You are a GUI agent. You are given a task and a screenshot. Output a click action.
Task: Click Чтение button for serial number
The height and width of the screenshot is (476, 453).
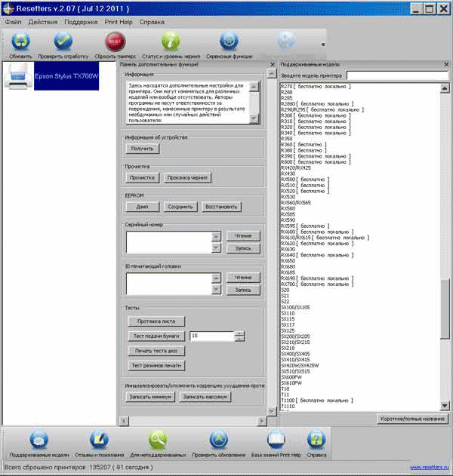point(243,236)
